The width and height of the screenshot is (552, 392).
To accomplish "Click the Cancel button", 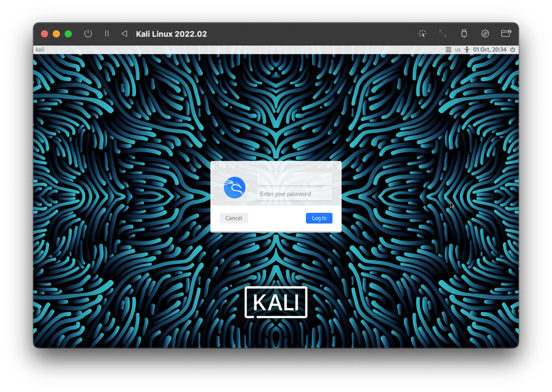I will point(234,218).
